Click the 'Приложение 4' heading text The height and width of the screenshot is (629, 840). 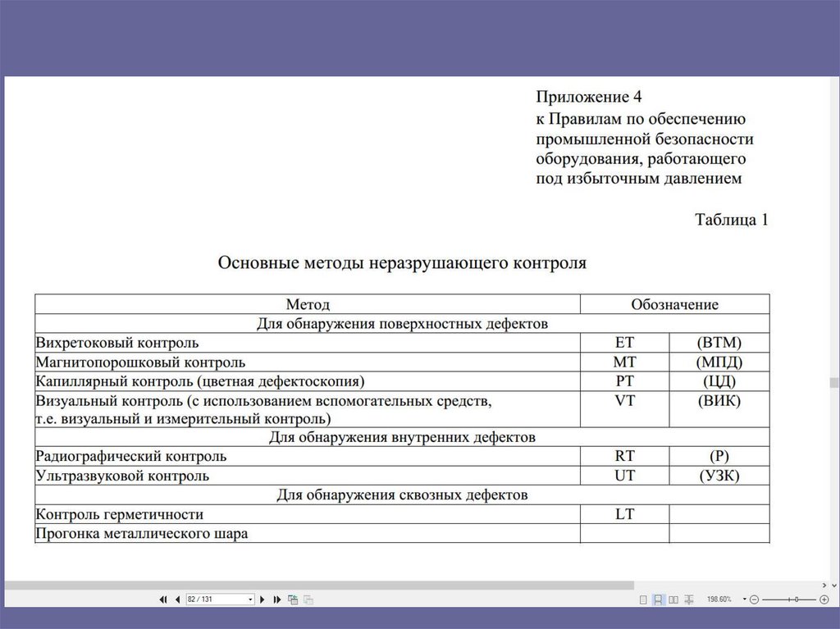click(589, 97)
